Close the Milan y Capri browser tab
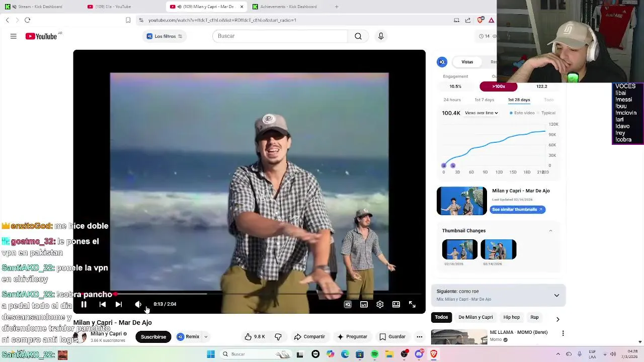 [242, 7]
